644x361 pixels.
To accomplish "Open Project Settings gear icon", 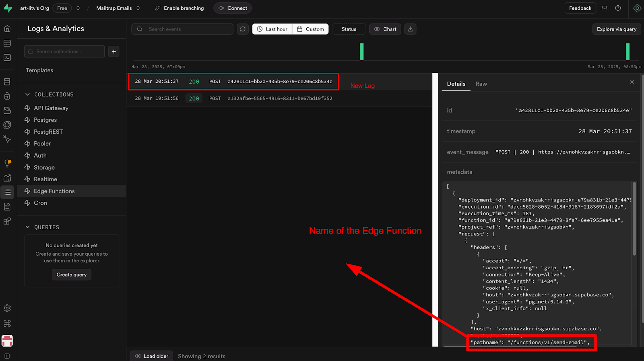I will pyautogui.click(x=7, y=308).
